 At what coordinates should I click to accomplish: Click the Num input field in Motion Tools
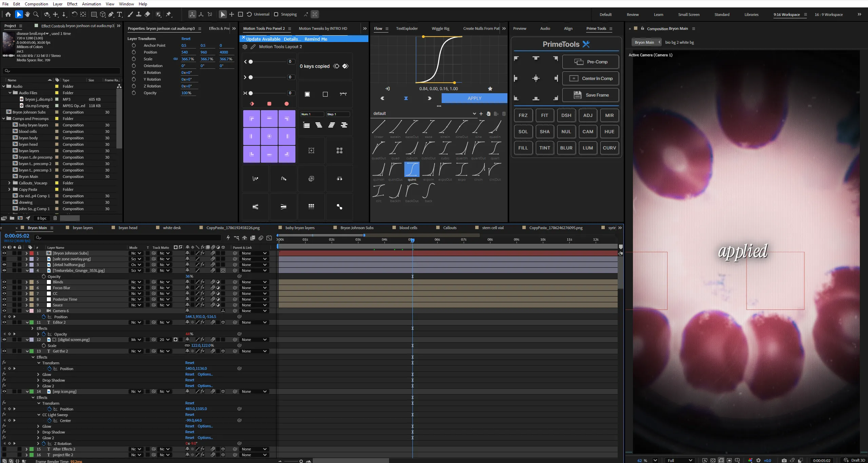(312, 114)
